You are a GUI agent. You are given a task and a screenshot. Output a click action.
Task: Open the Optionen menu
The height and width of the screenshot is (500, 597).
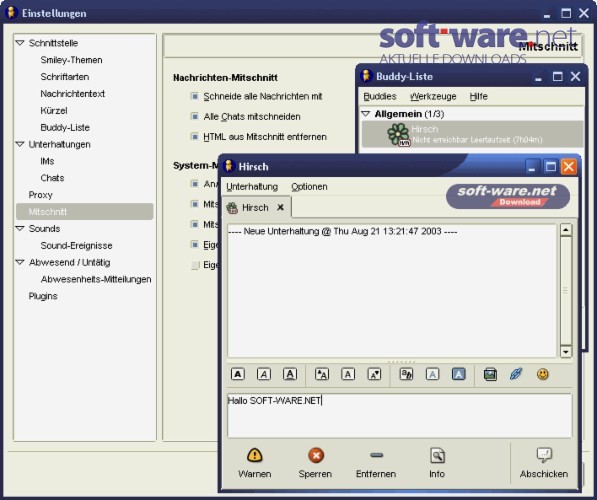tap(309, 187)
